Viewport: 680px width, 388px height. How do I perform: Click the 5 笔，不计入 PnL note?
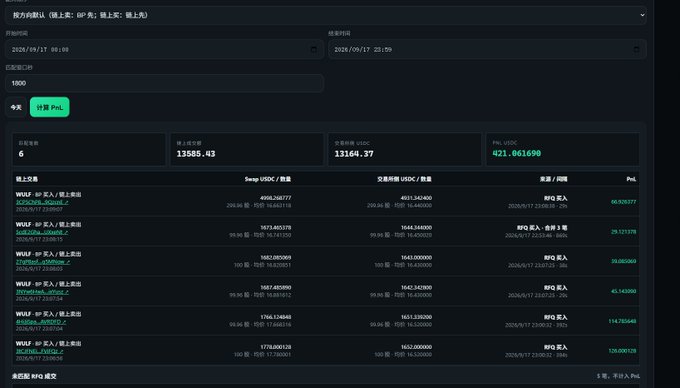coord(618,376)
